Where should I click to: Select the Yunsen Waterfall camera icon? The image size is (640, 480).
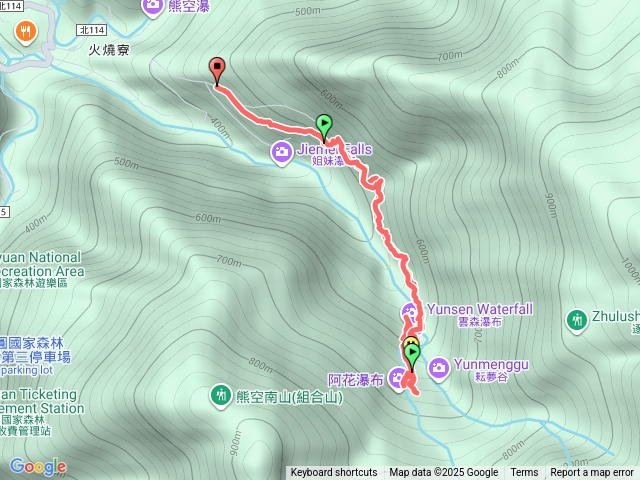click(410, 313)
